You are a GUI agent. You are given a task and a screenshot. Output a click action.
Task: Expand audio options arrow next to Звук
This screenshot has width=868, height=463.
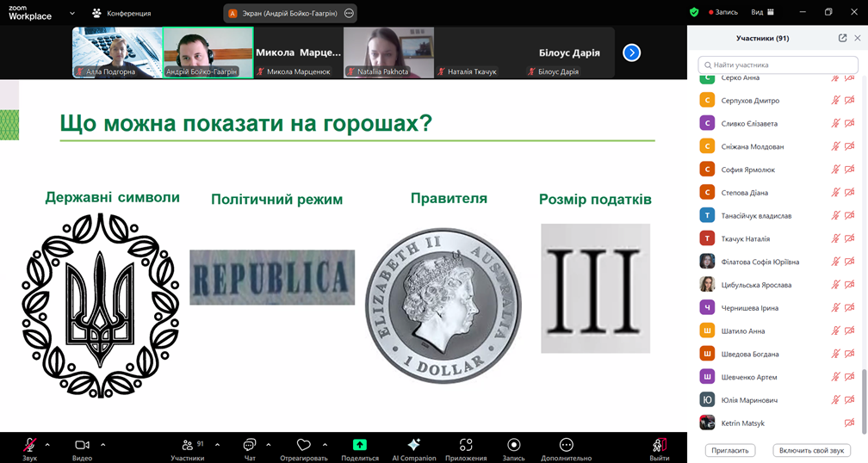coord(47,445)
